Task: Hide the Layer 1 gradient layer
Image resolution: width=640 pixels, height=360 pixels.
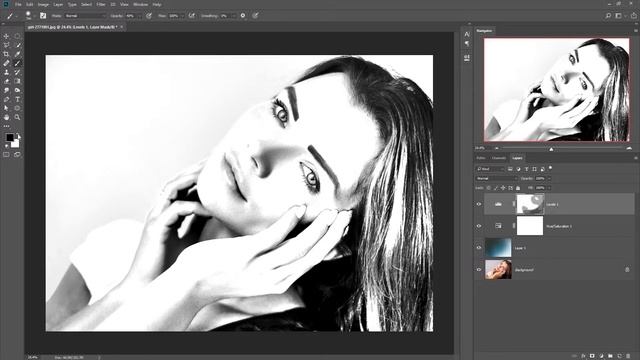Action: [x=479, y=247]
